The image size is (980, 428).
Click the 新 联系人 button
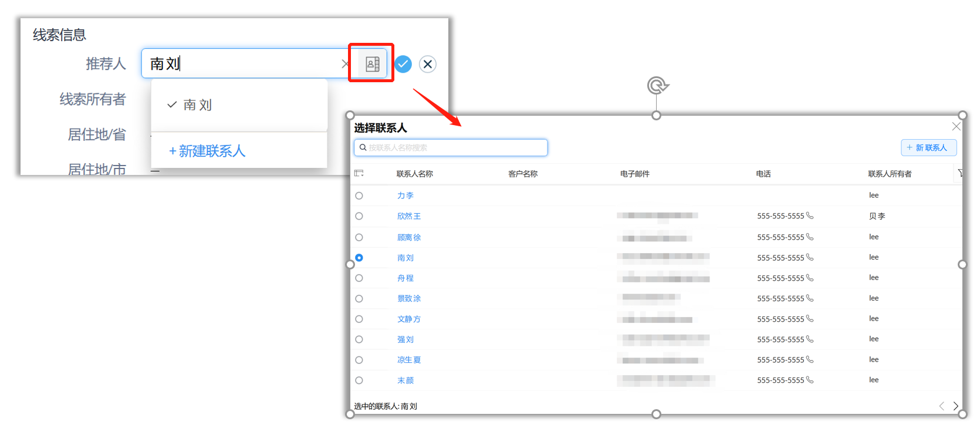928,148
